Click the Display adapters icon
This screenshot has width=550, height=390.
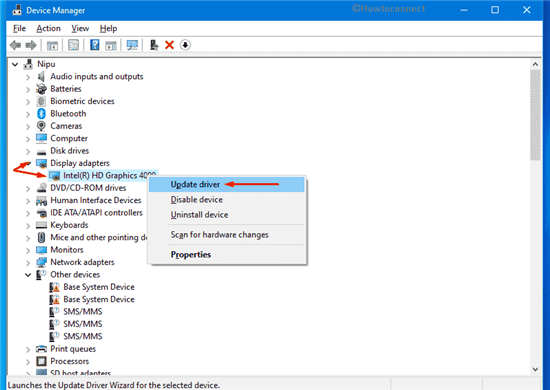click(x=41, y=163)
